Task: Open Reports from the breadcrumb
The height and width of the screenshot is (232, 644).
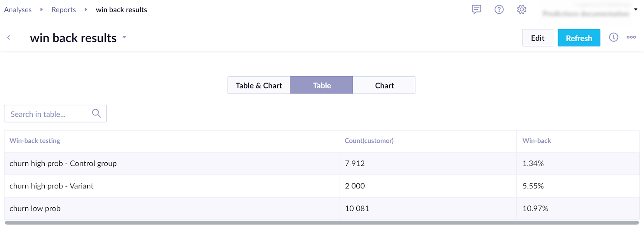Action: point(64,10)
